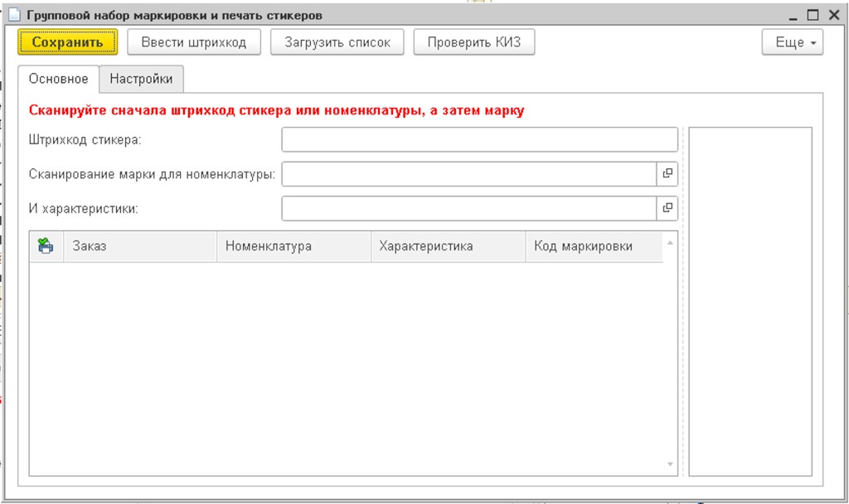The height and width of the screenshot is (504, 849).
Task: Select the Основное tab
Action: [x=59, y=79]
